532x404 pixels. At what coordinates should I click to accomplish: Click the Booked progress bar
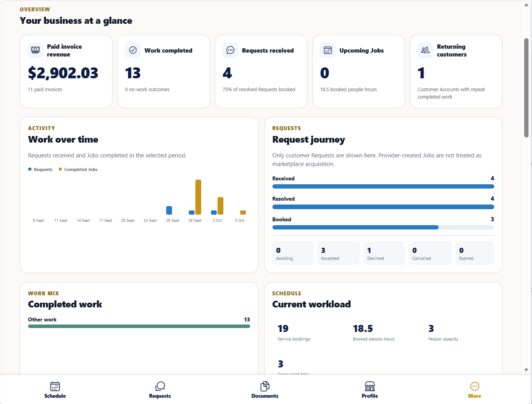(383, 228)
